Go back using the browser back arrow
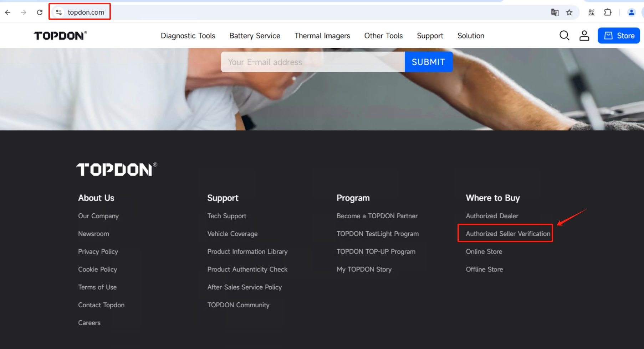The image size is (644, 349). pos(7,12)
